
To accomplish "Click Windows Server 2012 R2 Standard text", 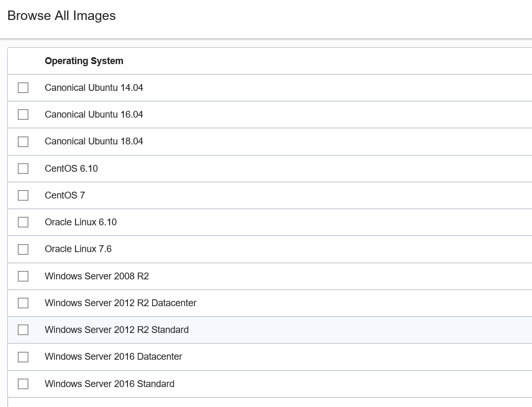I will click(116, 330).
